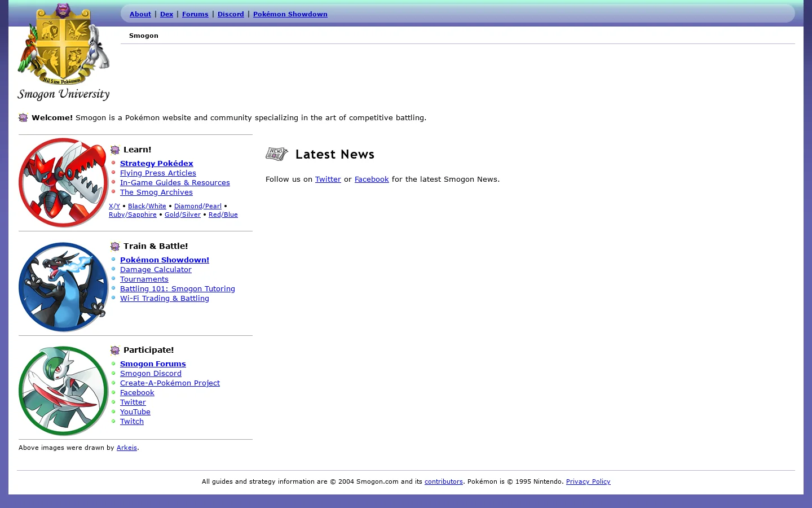Select the Diamond/Pearl generation link
The width and height of the screenshot is (812, 508).
pyautogui.click(x=198, y=206)
